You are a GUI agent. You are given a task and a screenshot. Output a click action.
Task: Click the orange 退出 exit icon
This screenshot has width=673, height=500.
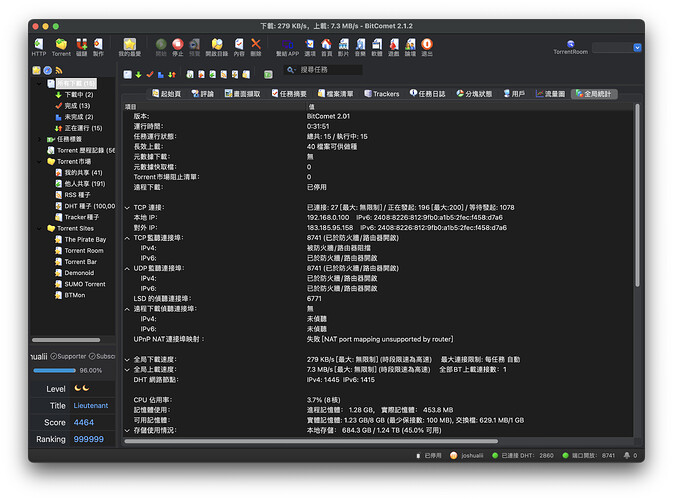(427, 47)
